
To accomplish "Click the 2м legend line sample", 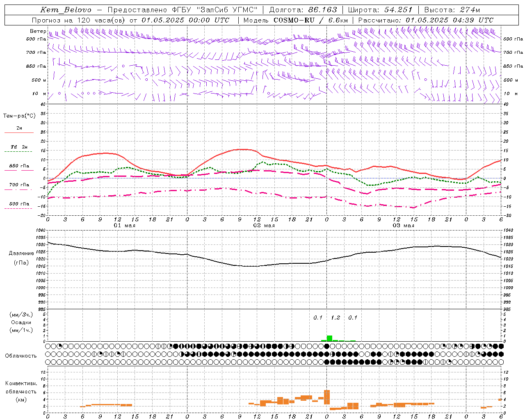I will pyautogui.click(x=19, y=132).
